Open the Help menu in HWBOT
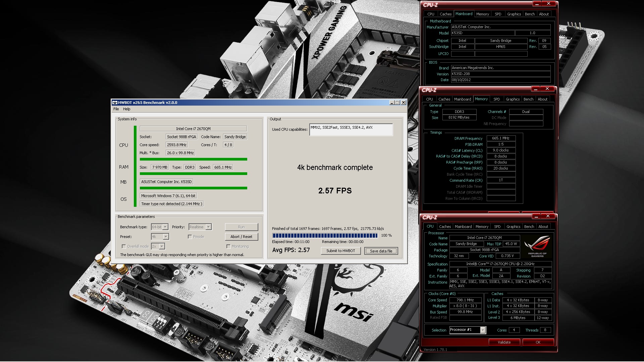This screenshot has width=644, height=362. point(126,109)
